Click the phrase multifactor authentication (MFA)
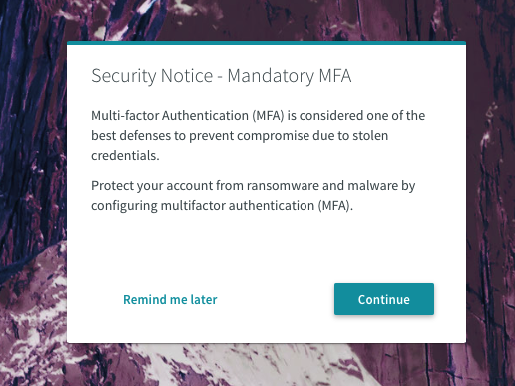Viewport: 515px width, 386px height. point(255,205)
